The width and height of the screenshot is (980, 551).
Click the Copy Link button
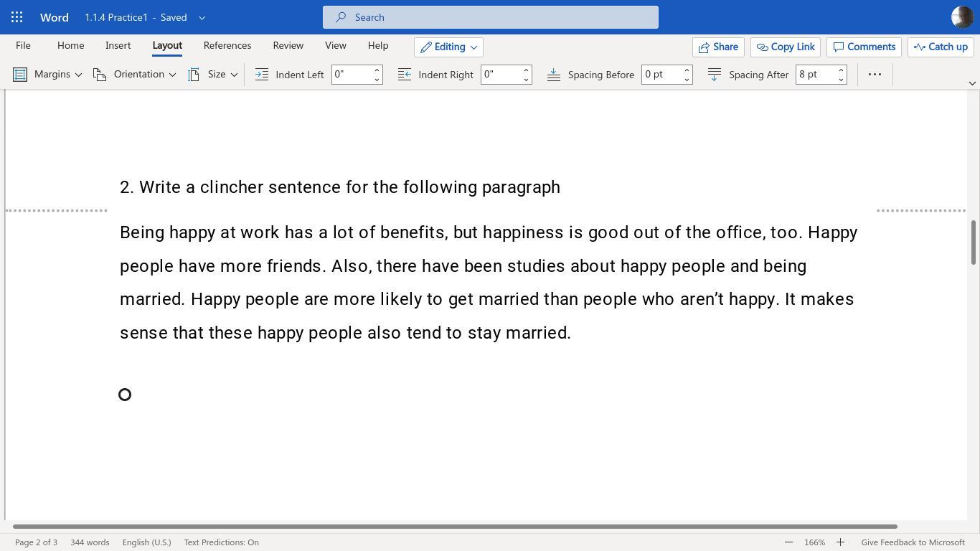click(x=786, y=47)
